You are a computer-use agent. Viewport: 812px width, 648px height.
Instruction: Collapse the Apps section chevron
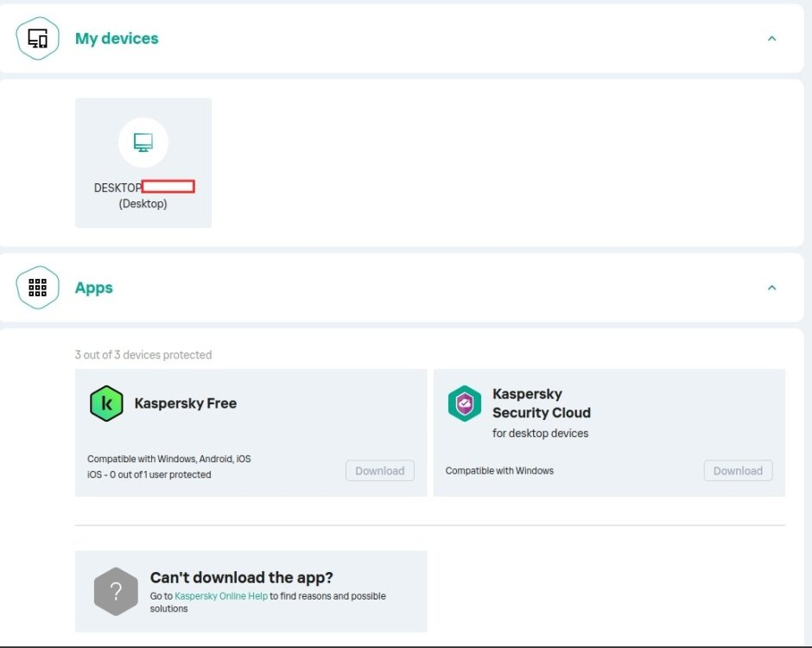coord(771,288)
